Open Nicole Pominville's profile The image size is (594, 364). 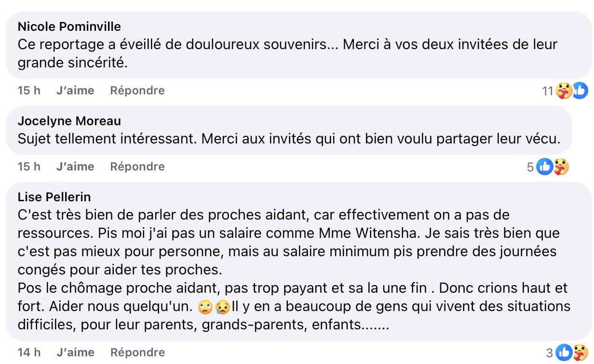69,26
